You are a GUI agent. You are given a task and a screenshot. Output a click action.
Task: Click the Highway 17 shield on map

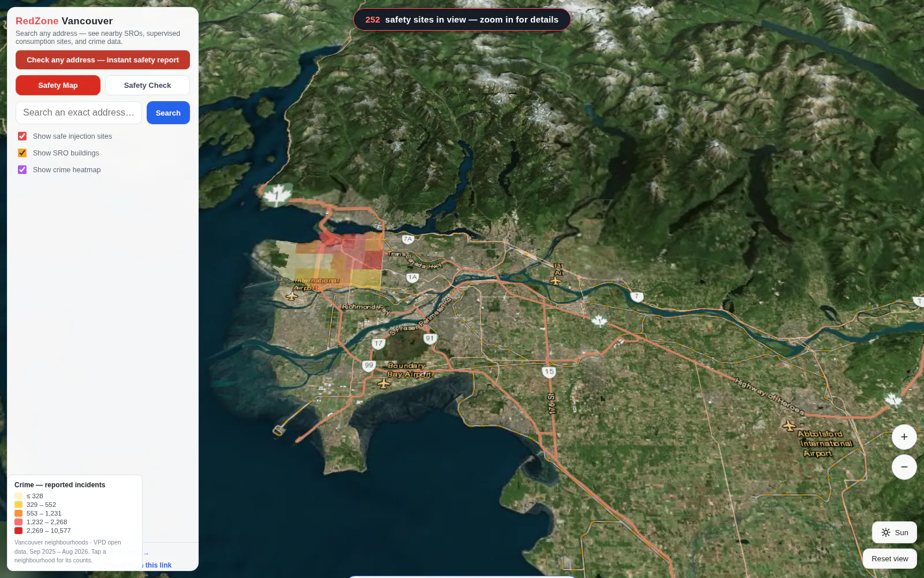[x=378, y=343]
